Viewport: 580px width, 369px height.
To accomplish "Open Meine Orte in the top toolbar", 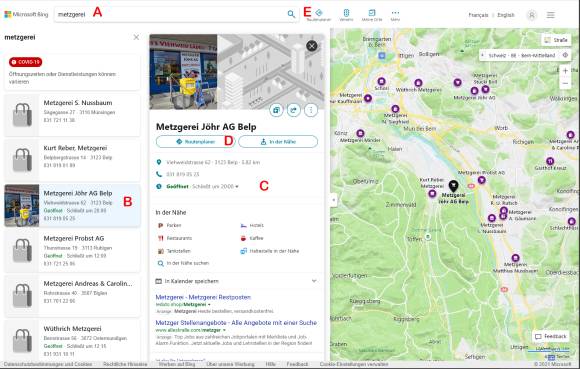I will [372, 15].
